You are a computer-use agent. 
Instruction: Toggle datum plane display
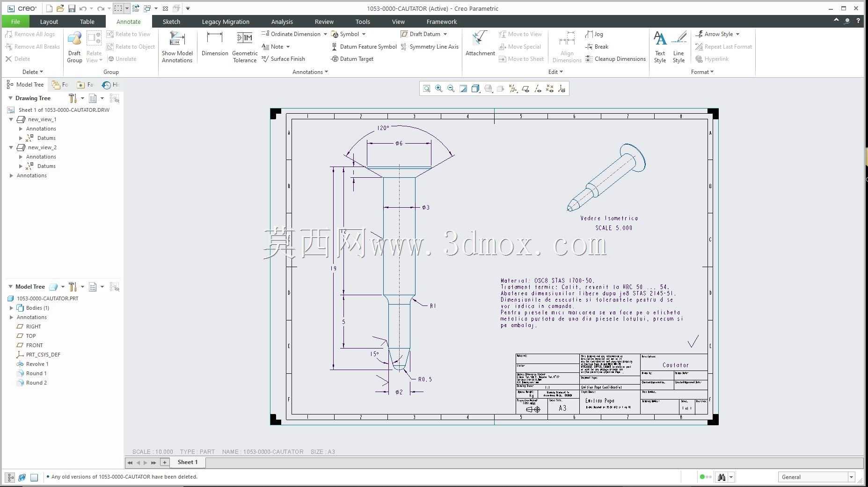click(x=525, y=88)
